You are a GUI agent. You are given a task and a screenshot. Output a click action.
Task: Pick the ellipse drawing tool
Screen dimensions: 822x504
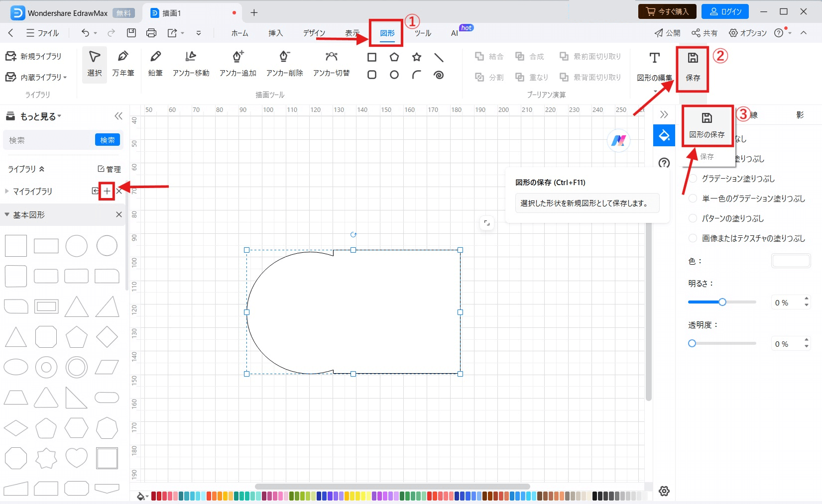[x=394, y=75]
